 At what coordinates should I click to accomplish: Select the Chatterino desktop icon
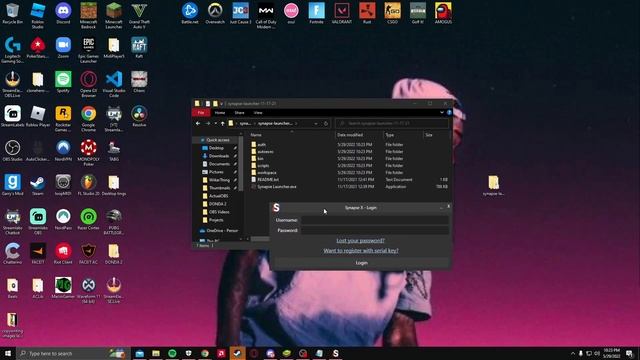[12, 253]
